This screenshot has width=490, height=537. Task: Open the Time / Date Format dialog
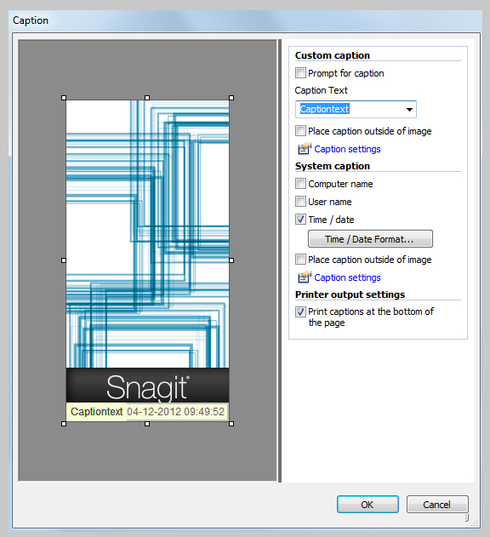(370, 239)
